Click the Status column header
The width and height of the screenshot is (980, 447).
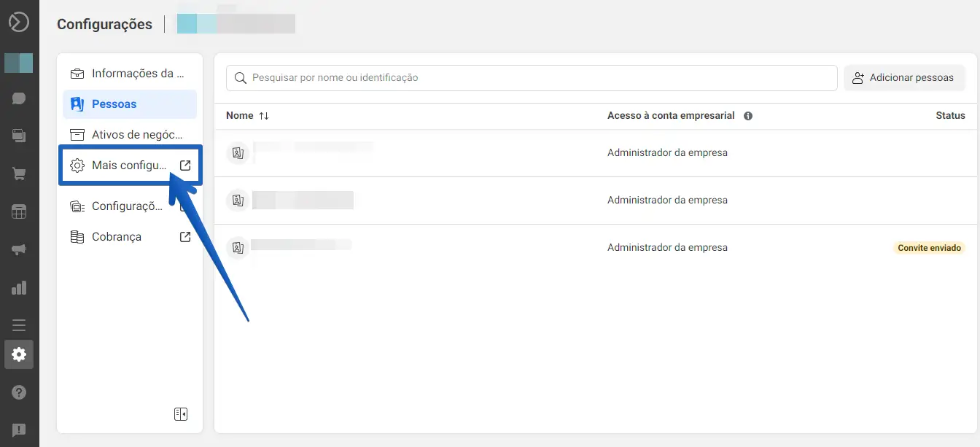[x=950, y=116]
